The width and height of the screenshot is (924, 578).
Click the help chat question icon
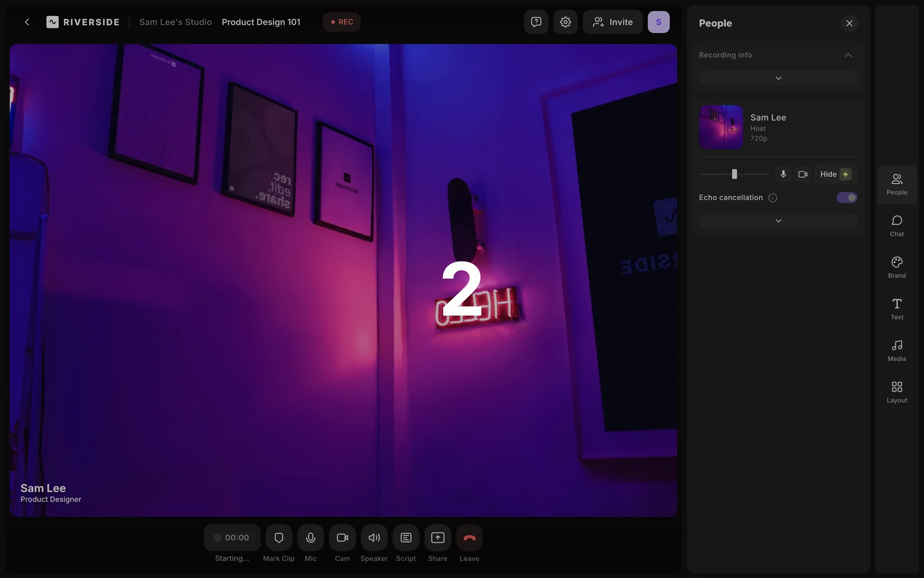point(536,22)
